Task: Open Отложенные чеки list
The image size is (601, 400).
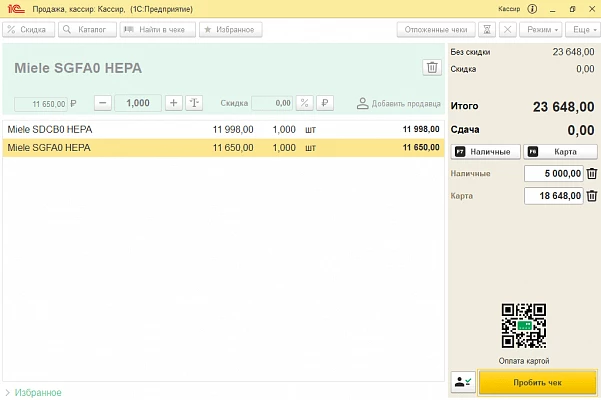Action: (x=436, y=30)
